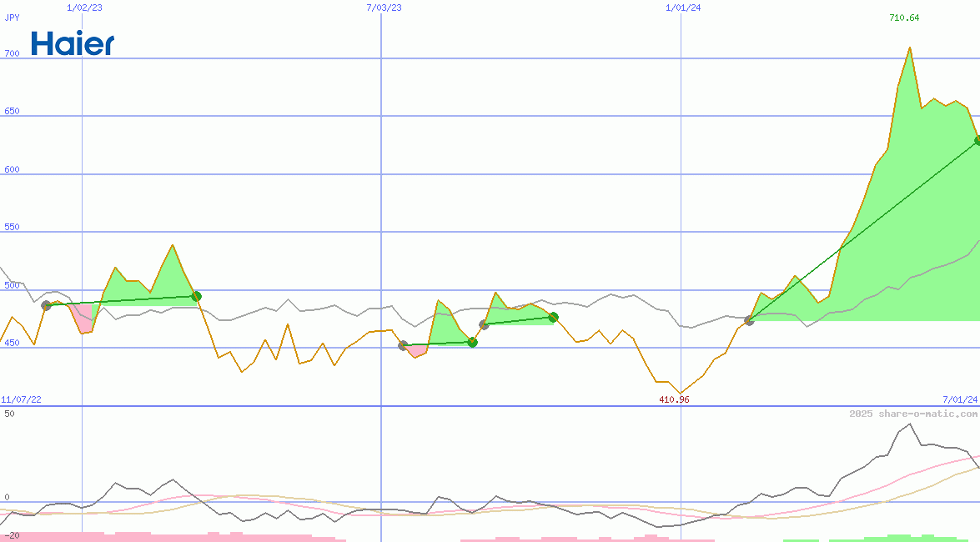
Task: Click the green marker at the chart's right edge
Action: pyautogui.click(x=977, y=141)
